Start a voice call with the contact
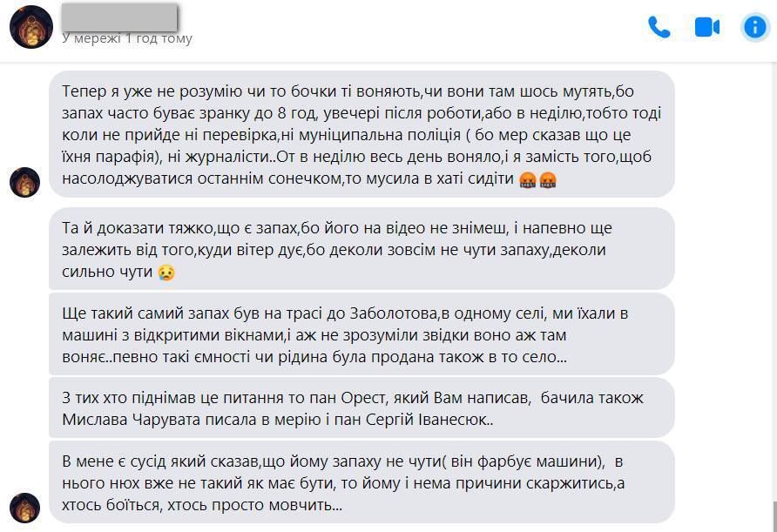Viewport: 777px width, 532px height. [x=659, y=27]
